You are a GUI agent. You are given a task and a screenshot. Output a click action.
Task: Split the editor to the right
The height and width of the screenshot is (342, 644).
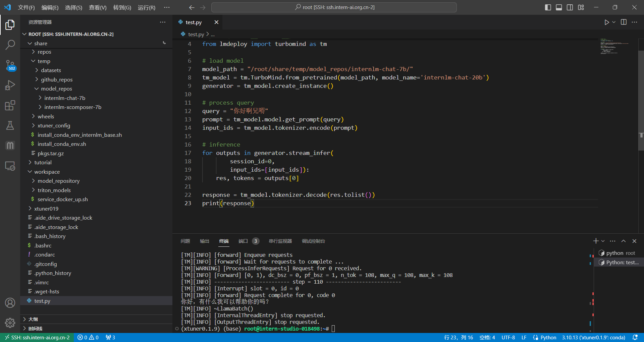click(624, 22)
